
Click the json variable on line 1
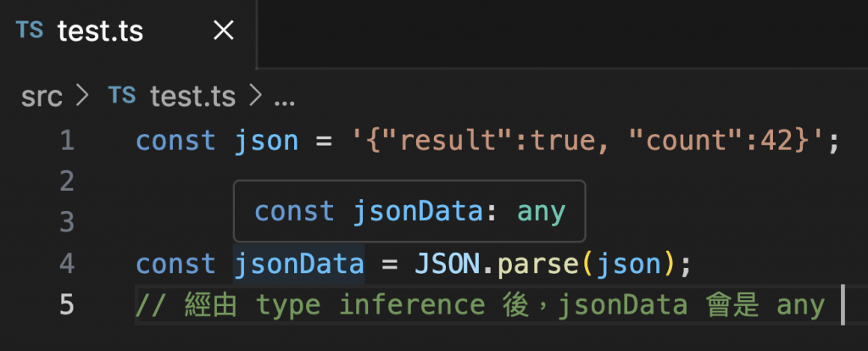(266, 141)
